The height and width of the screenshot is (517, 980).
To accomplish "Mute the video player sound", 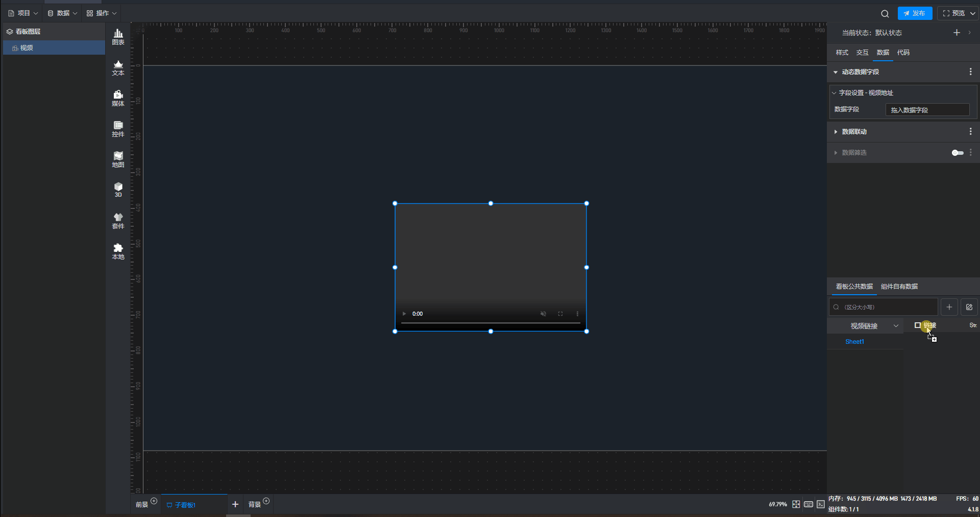I will click(543, 314).
